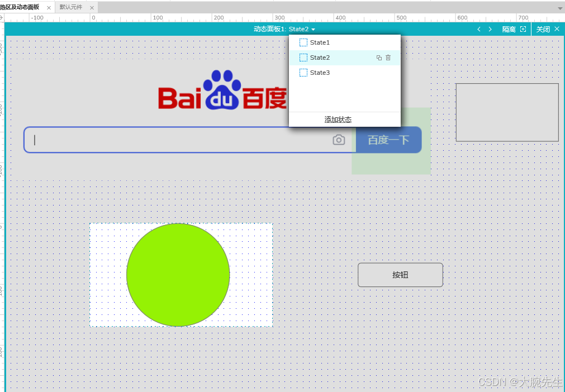Duplicate State2 using its copy icon
The width and height of the screenshot is (565, 392).
pyautogui.click(x=379, y=58)
